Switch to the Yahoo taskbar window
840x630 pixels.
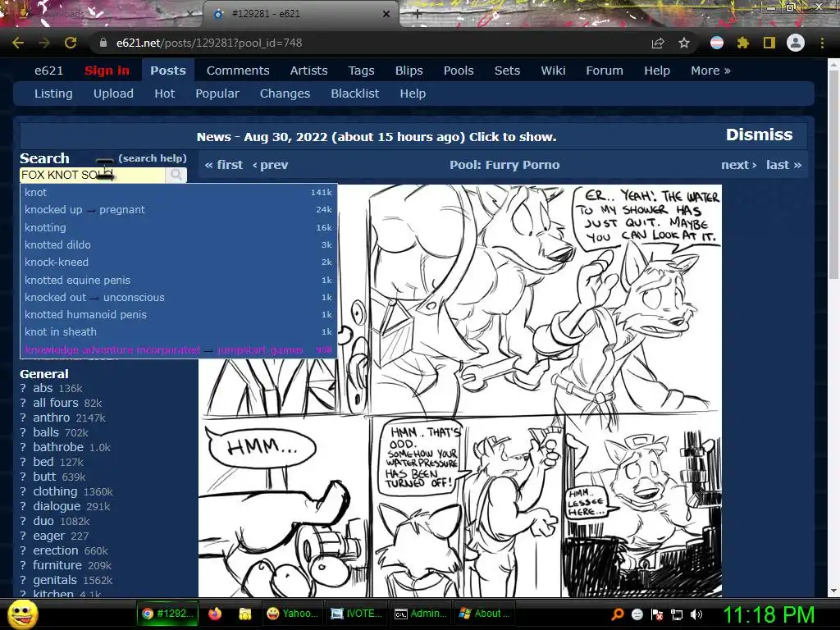(292, 614)
